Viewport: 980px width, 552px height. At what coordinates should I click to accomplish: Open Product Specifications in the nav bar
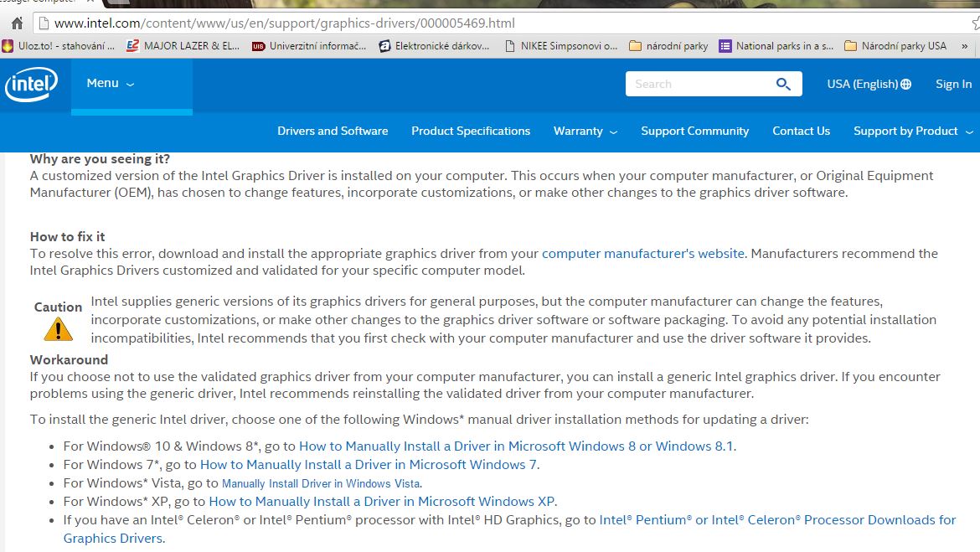point(471,132)
